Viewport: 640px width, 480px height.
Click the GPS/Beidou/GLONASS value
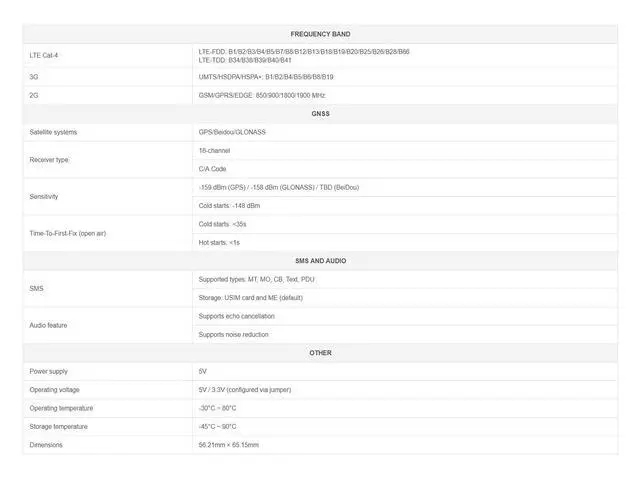pyautogui.click(x=232, y=132)
